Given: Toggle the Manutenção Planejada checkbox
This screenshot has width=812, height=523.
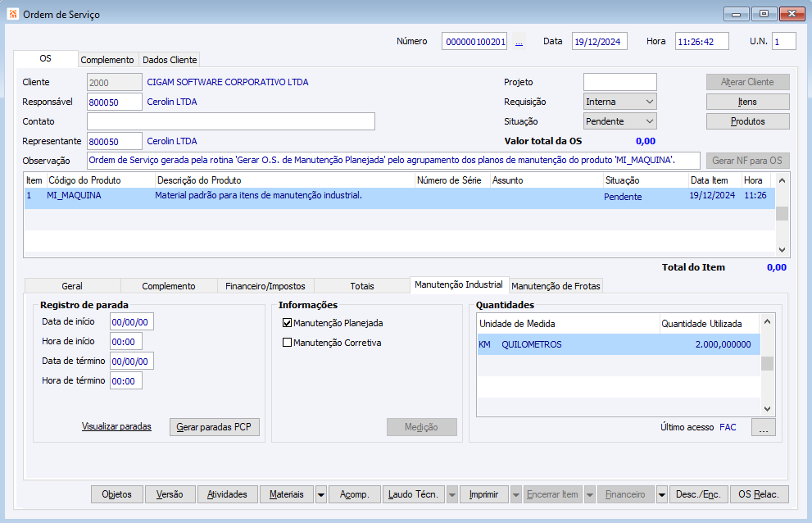Looking at the screenshot, I should click(288, 323).
